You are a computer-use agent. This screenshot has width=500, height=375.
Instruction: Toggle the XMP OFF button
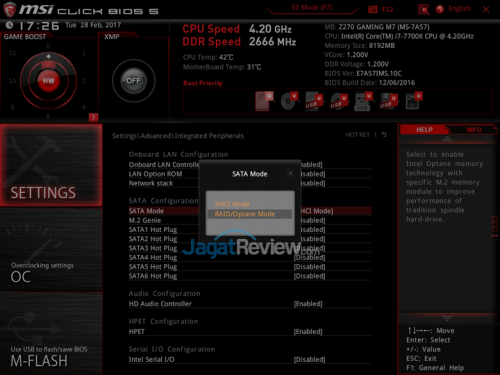pos(133,81)
